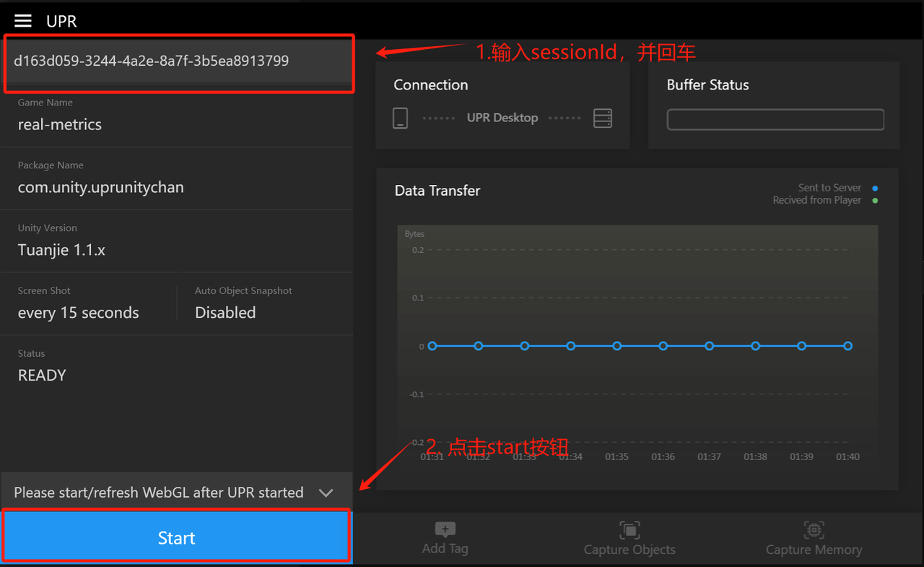The image size is (924, 567).
Task: Select the Game Name field real-metrics
Action: [60, 124]
